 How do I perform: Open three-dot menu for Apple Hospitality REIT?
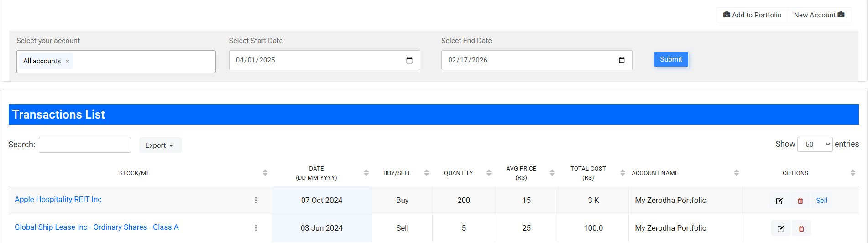click(256, 200)
